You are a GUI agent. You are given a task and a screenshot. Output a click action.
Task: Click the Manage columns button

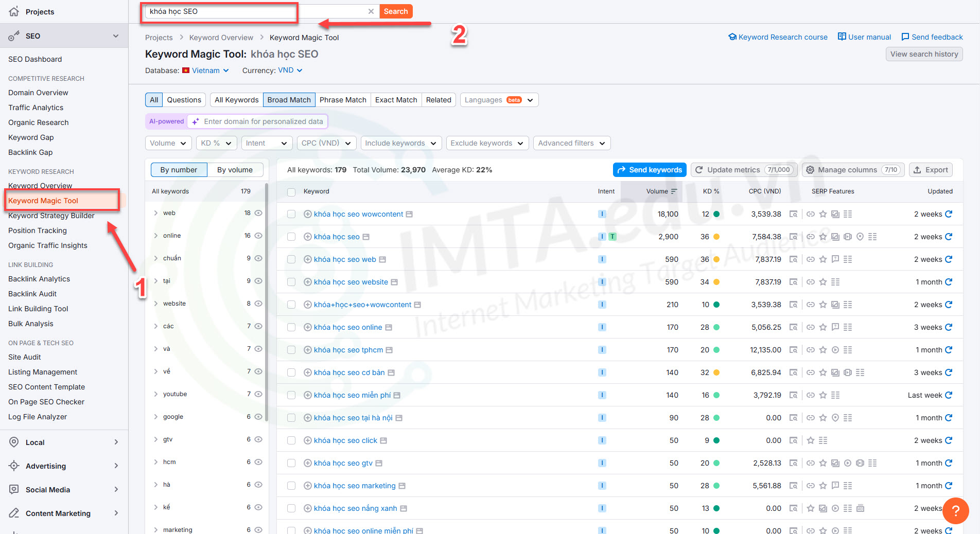click(853, 170)
